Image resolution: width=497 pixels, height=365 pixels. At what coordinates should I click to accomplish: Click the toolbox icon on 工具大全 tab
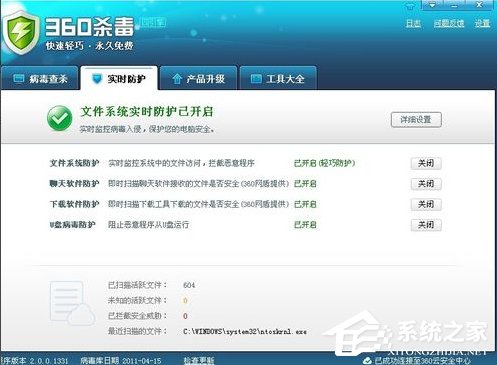coord(256,79)
